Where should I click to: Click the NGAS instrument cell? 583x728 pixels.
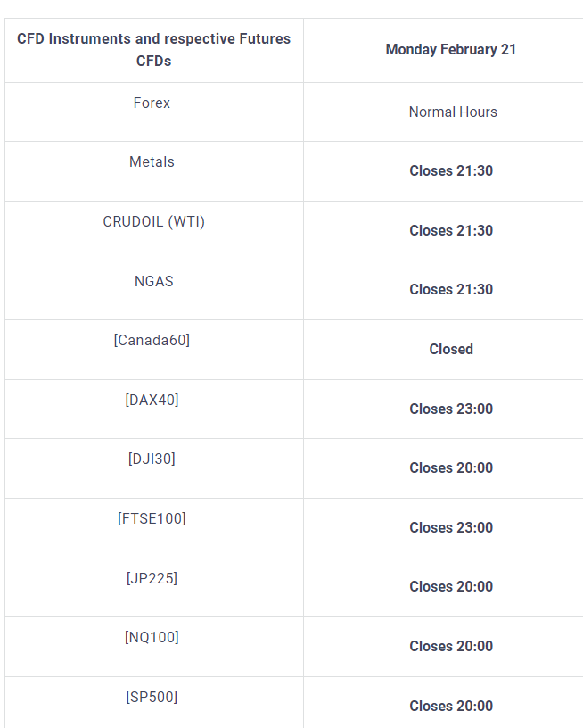(153, 282)
